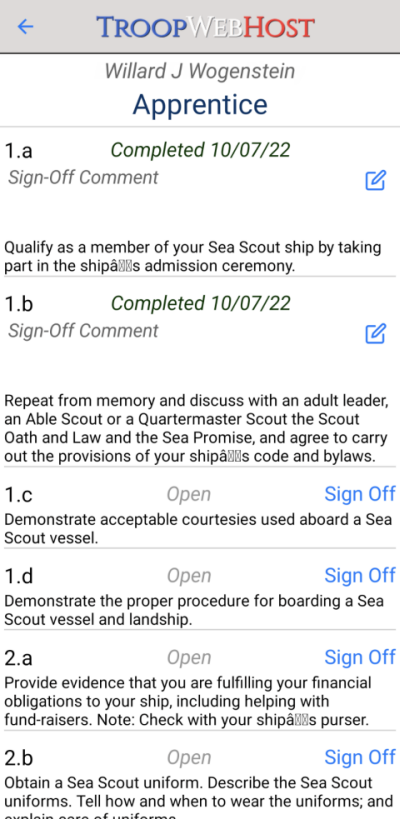Click the TroopWebHost logo
Viewport: 400px width, 819px height.
205,27
